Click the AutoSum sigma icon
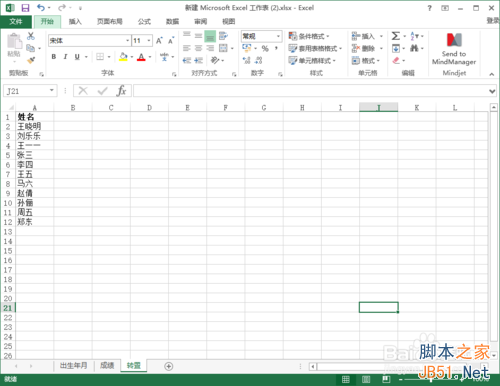The width and height of the screenshot is (500, 386). (x=396, y=36)
